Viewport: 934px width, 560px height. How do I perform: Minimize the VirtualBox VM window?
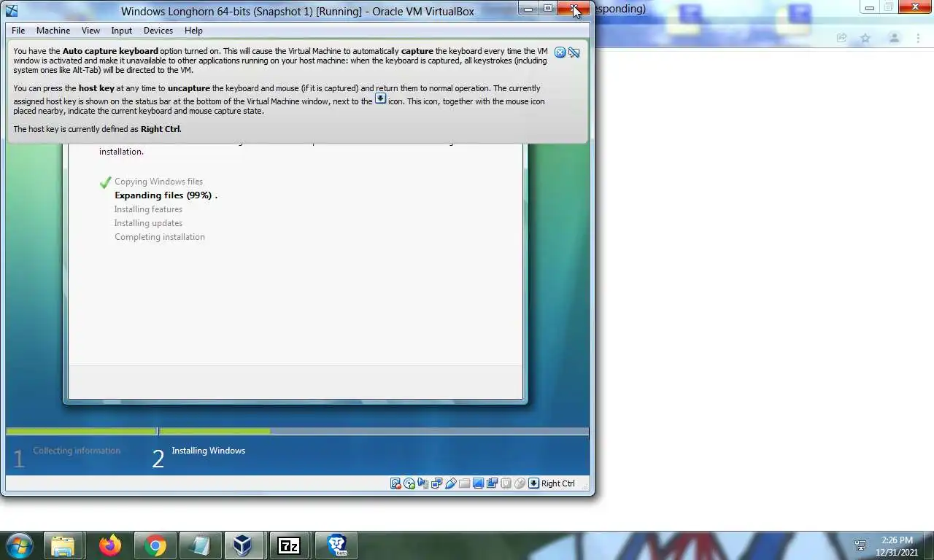(528, 9)
